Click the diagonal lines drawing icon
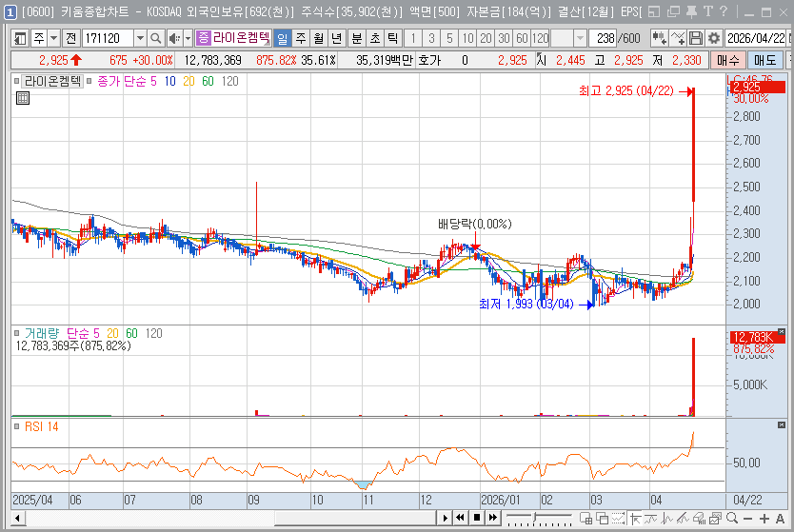Image resolution: width=794 pixels, height=532 pixels. coord(684,519)
